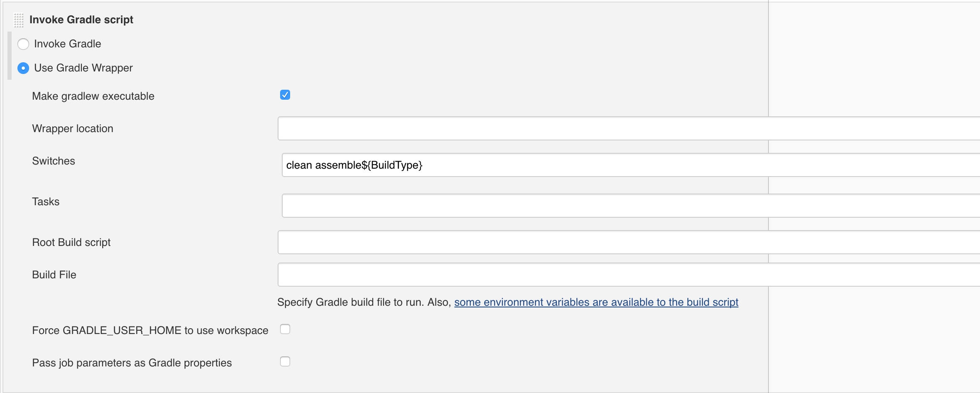Click the Build File label
This screenshot has width=980, height=393.
pyautogui.click(x=54, y=275)
